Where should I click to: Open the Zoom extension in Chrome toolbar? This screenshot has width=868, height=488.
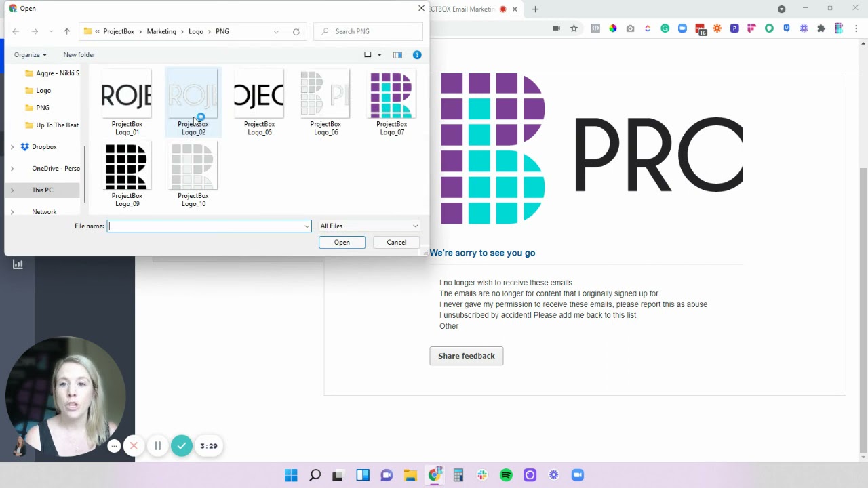click(682, 28)
